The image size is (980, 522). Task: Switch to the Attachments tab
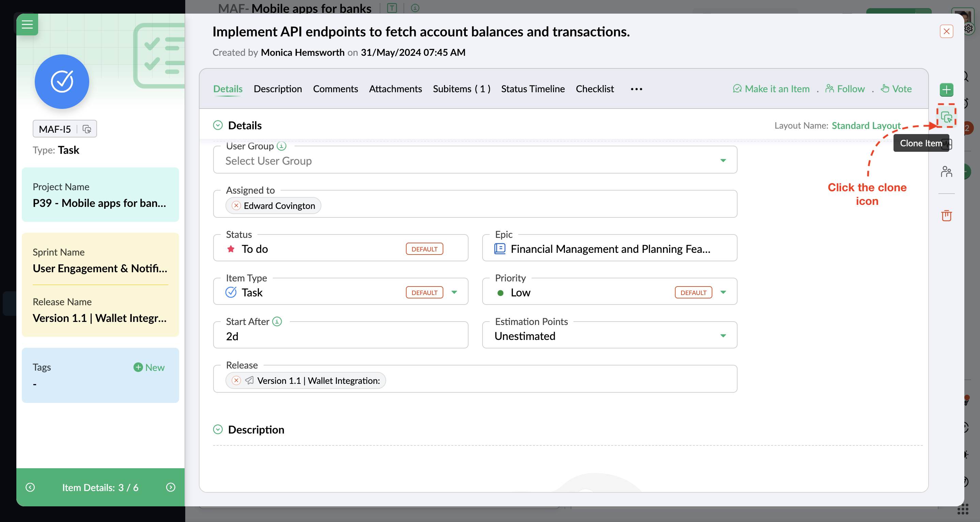[395, 89]
